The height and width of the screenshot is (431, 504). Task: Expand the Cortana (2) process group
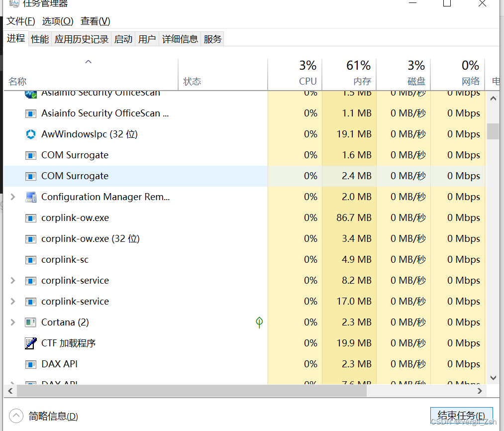[12, 323]
